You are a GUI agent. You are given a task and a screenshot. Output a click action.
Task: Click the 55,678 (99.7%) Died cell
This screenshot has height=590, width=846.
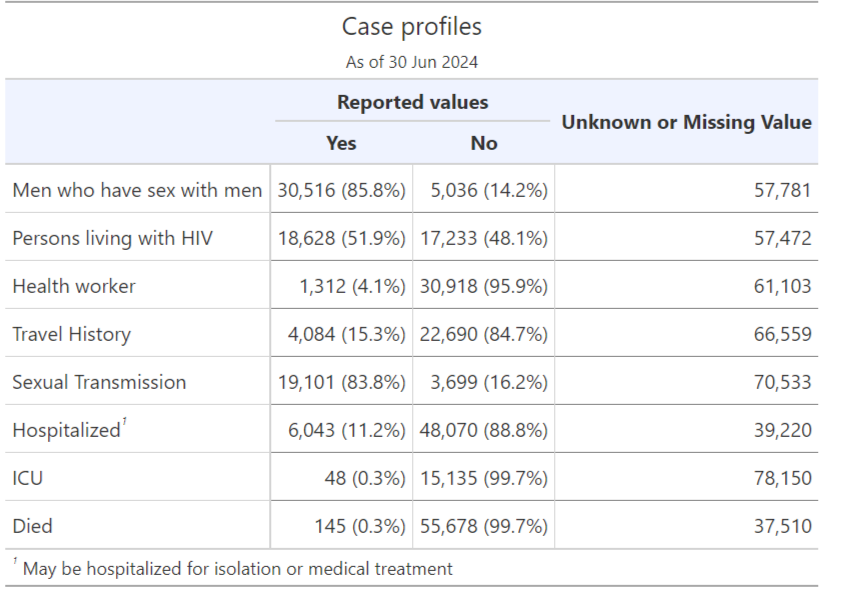[483, 526]
